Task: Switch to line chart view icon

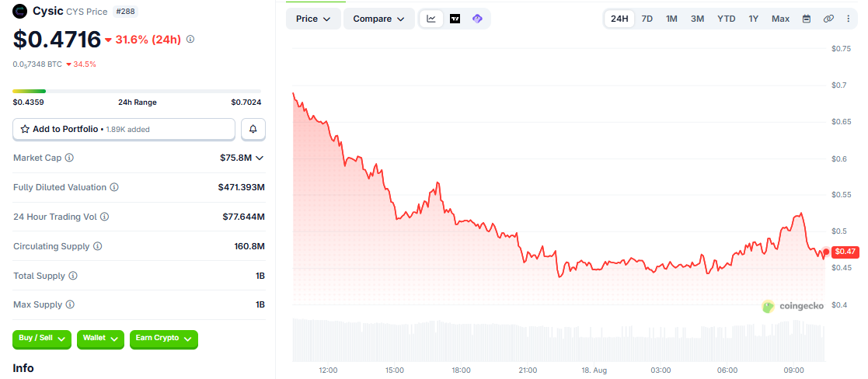Action: 431,19
